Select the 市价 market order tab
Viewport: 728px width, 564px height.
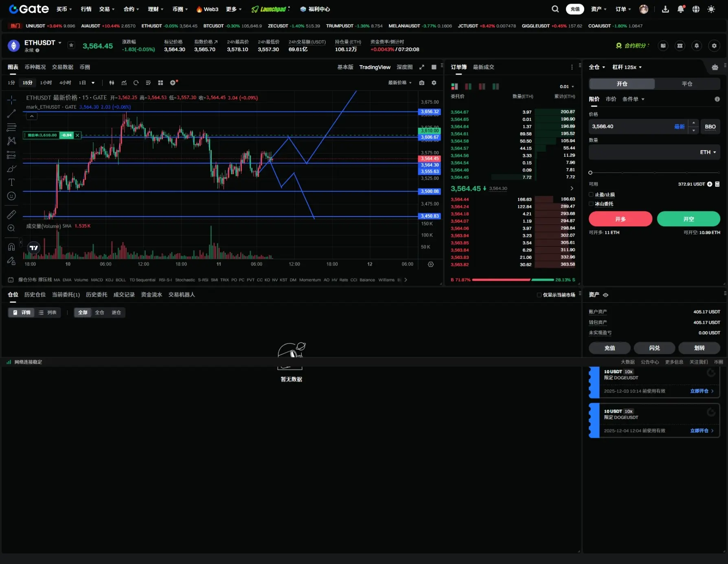pyautogui.click(x=611, y=99)
